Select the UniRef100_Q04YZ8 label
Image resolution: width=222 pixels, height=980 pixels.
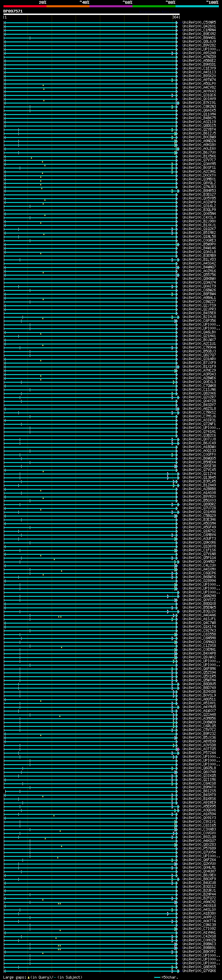[x=199, y=401]
